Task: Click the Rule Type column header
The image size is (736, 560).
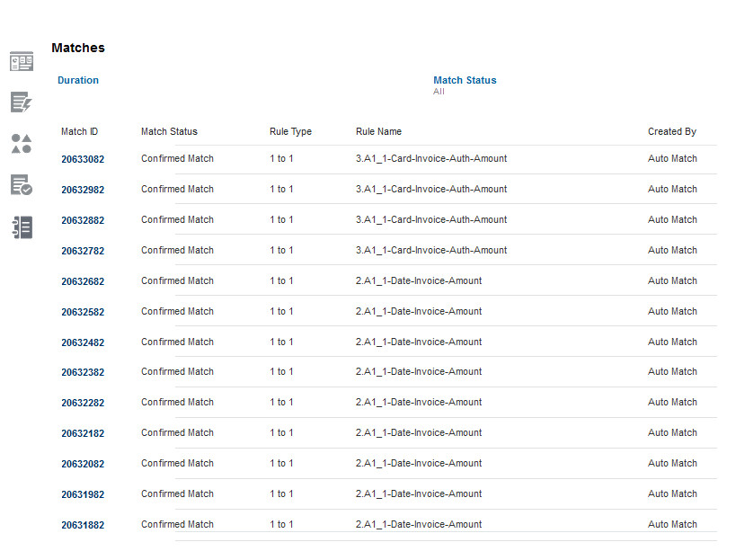Action: click(290, 131)
